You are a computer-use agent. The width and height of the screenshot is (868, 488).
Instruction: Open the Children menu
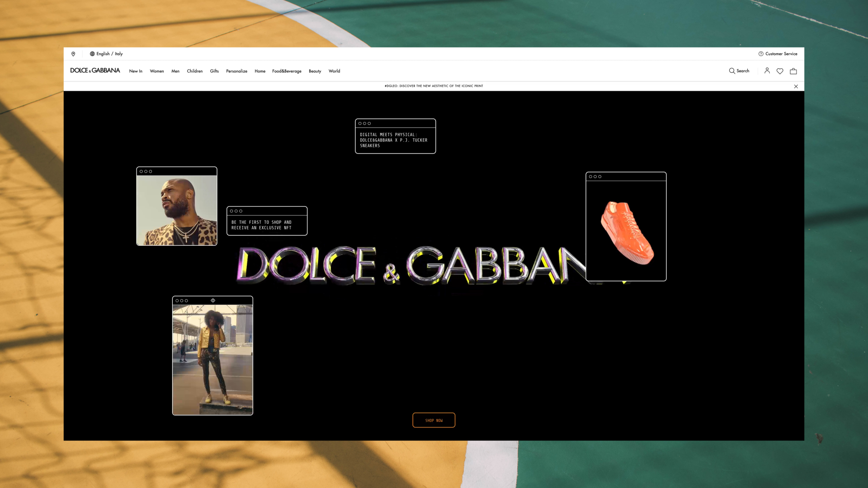point(195,71)
